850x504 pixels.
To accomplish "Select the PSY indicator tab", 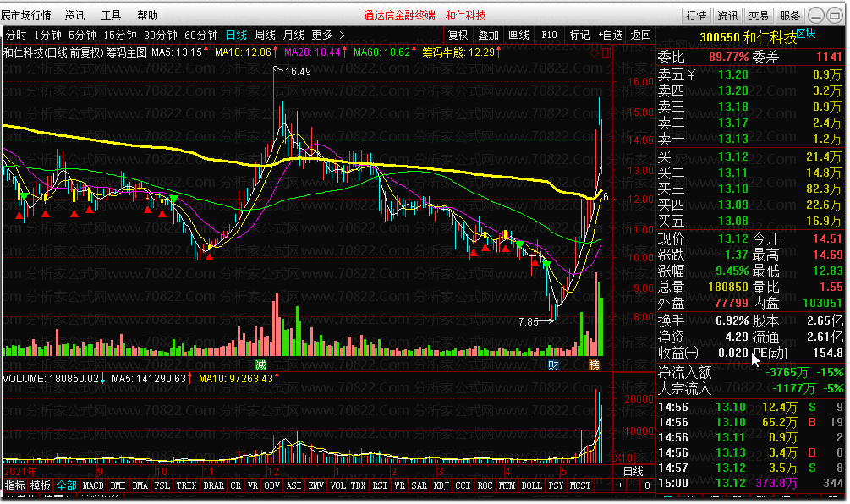I will (x=556, y=485).
